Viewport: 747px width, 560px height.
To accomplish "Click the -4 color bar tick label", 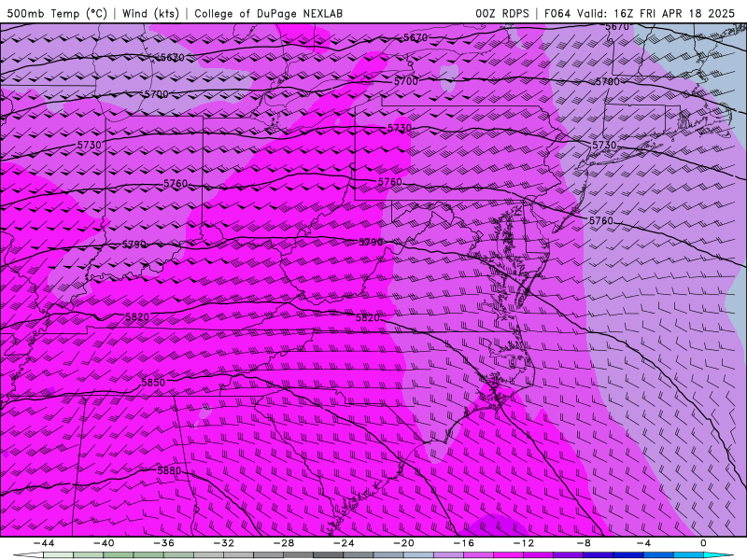I will point(643,543).
